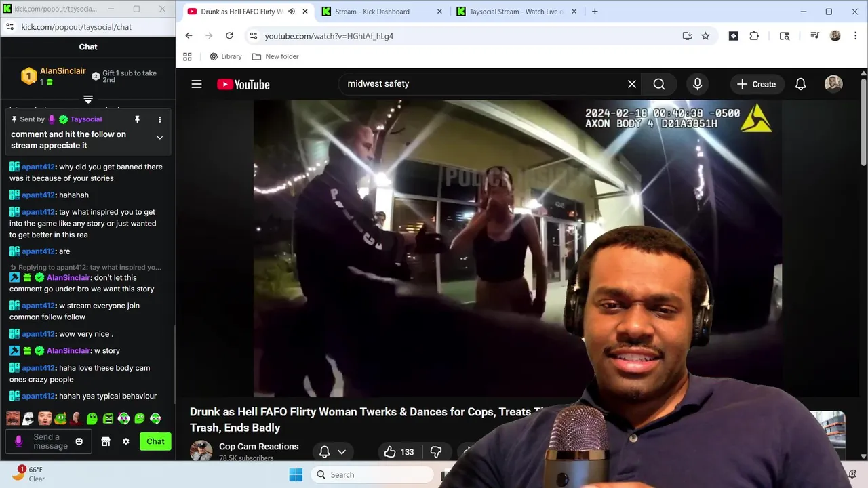This screenshot has width=868, height=488.
Task: Open the Chrome extensions puzzle icon
Action: click(754, 36)
